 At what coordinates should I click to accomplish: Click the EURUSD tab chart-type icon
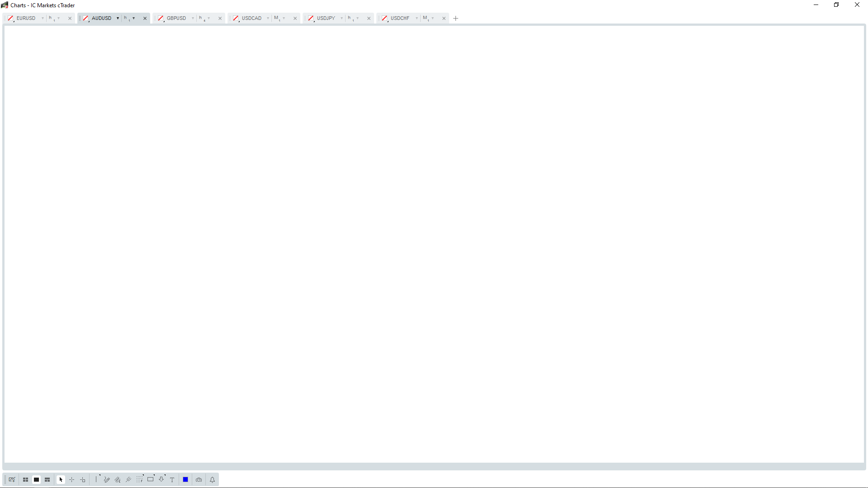click(x=11, y=19)
